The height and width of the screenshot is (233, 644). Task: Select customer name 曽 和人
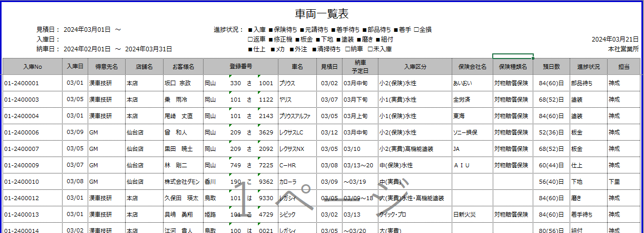pyautogui.click(x=176, y=132)
